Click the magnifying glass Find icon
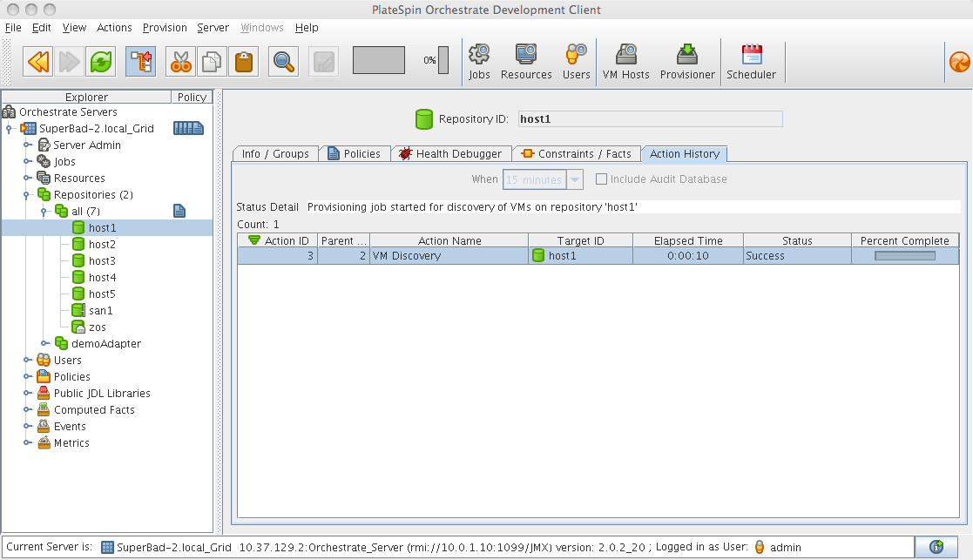973x560 pixels. (284, 61)
